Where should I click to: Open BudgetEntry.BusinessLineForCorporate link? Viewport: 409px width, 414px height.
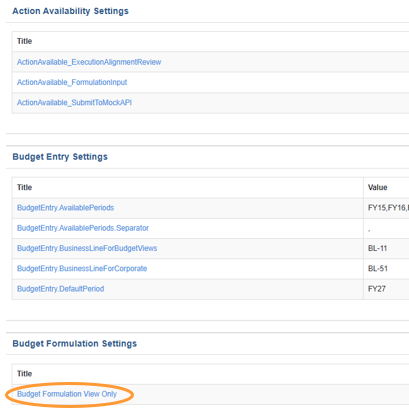click(82, 269)
